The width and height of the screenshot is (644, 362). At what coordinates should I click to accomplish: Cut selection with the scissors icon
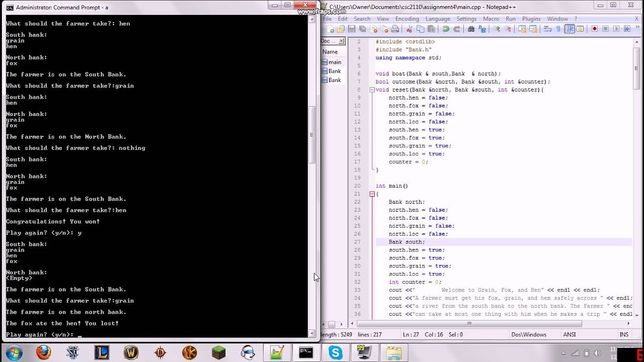pyautogui.click(x=409, y=29)
